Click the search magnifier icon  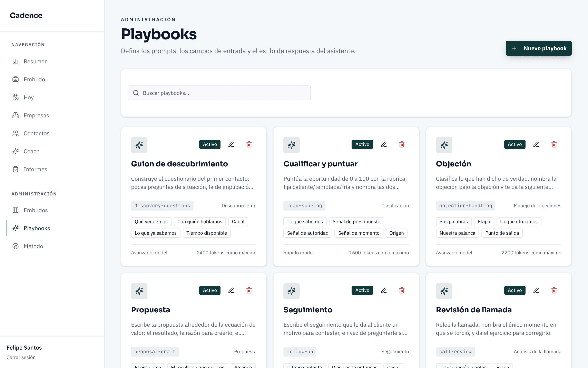(x=136, y=93)
